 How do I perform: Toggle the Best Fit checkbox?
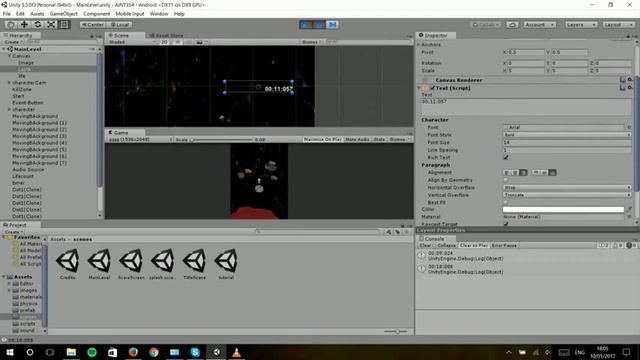(x=506, y=202)
